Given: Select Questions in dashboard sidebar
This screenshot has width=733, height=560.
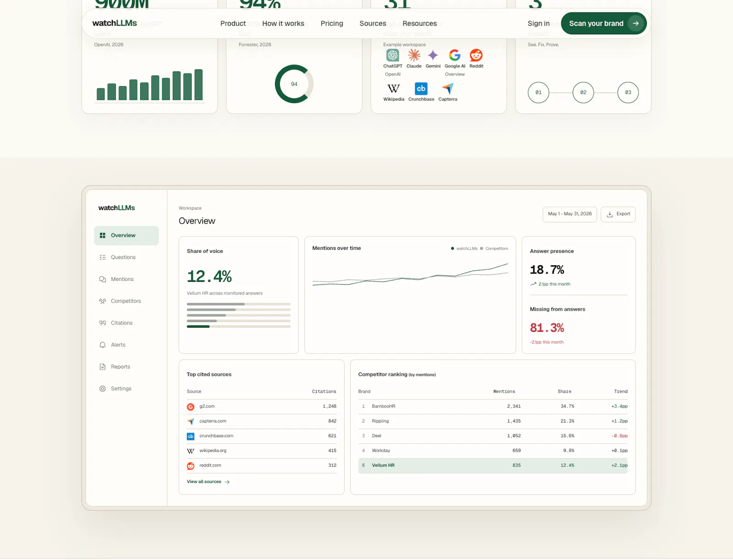Looking at the screenshot, I should (x=126, y=258).
